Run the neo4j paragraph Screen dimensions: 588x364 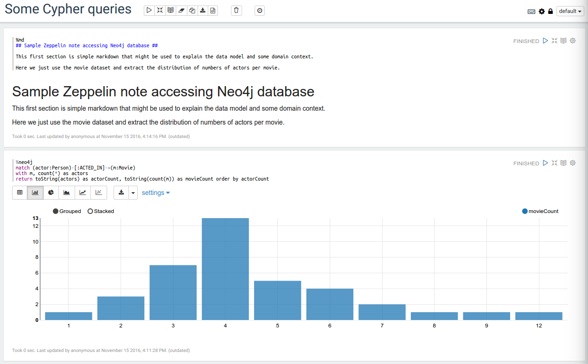tap(545, 163)
